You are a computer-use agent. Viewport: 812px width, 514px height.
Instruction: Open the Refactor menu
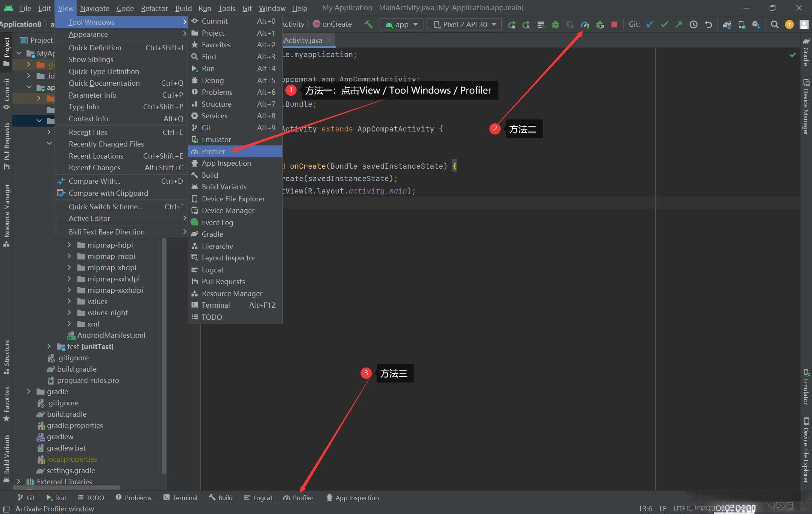pos(154,8)
